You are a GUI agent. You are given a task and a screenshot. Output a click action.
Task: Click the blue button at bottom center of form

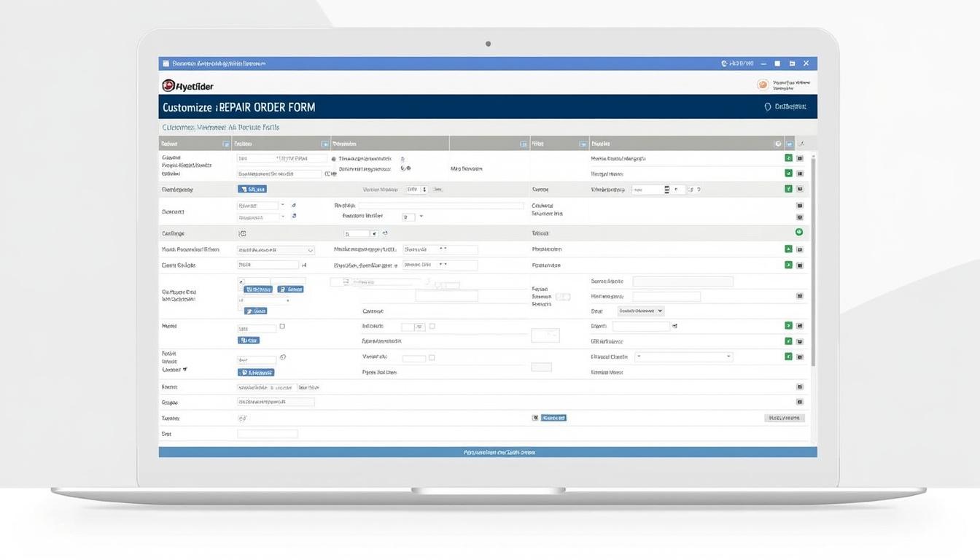pos(553,418)
